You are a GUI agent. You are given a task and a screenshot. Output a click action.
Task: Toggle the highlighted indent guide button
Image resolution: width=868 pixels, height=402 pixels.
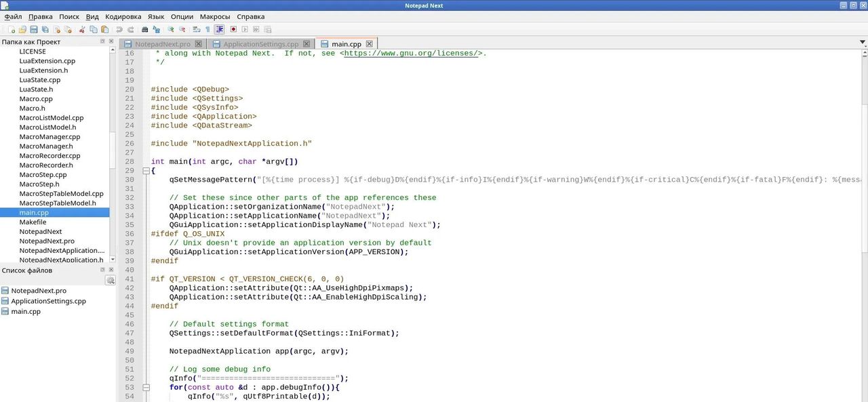tap(219, 30)
